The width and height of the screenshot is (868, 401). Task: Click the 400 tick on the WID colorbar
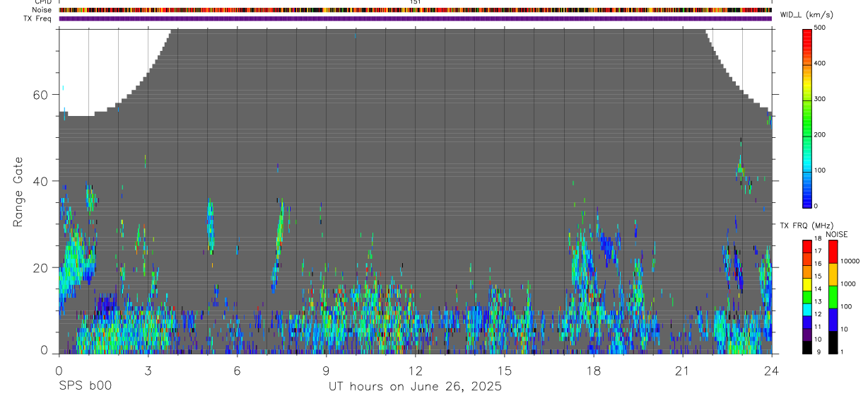click(820, 63)
